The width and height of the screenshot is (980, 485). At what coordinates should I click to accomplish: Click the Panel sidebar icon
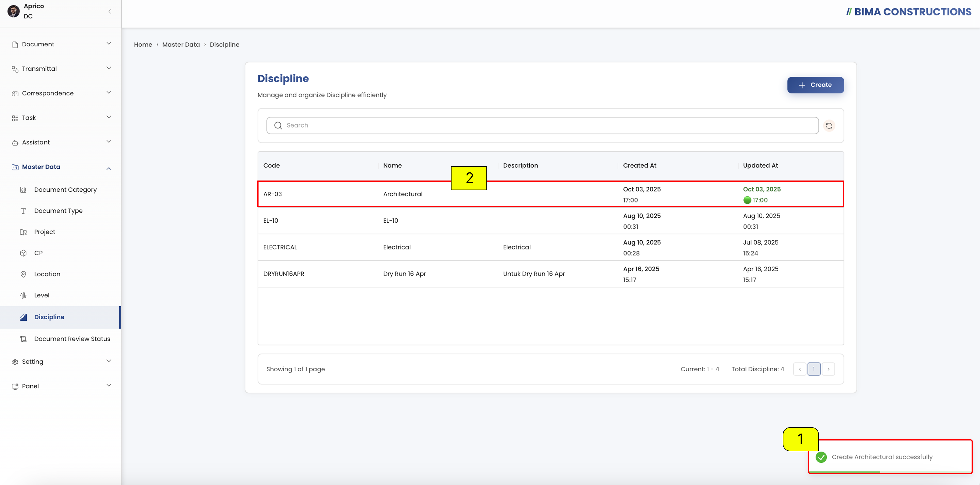click(15, 386)
